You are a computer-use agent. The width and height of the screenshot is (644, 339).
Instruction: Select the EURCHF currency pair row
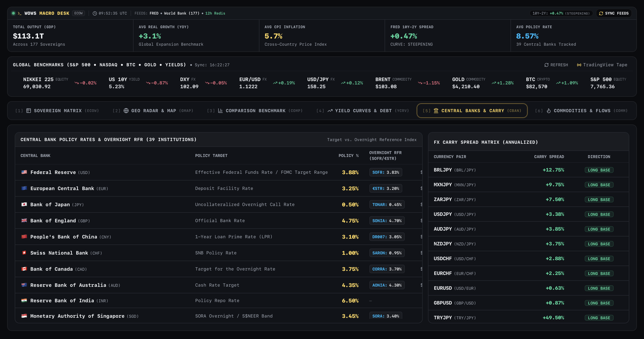point(528,273)
